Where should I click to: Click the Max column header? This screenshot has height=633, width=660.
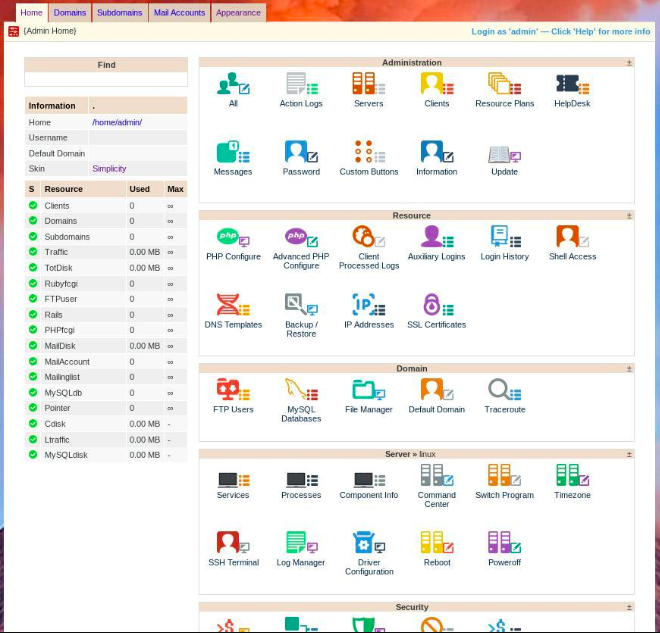point(175,189)
